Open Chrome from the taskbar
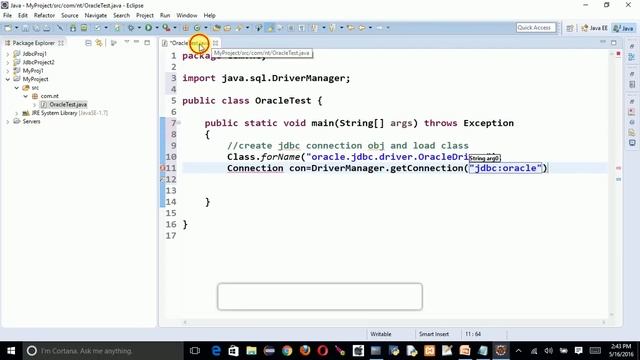The width and height of the screenshot is (640, 360). (x=287, y=351)
